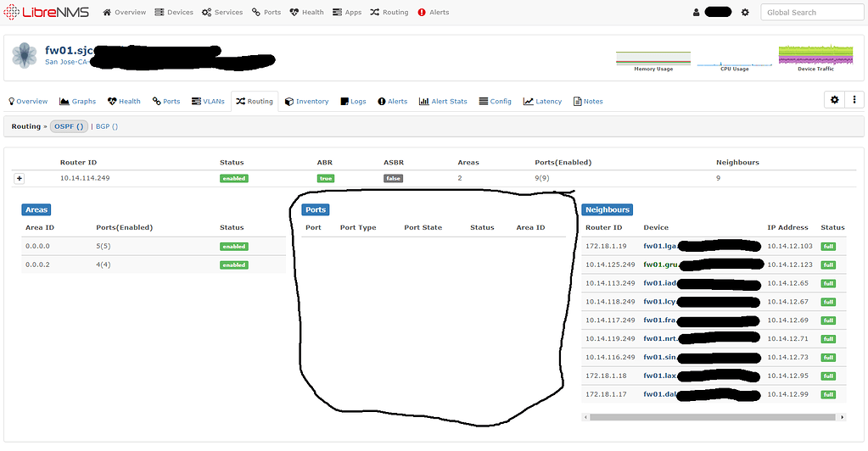The width and height of the screenshot is (868, 451).
Task: Click the Neighbours horizontal scrollbar thumb
Action: (x=712, y=417)
